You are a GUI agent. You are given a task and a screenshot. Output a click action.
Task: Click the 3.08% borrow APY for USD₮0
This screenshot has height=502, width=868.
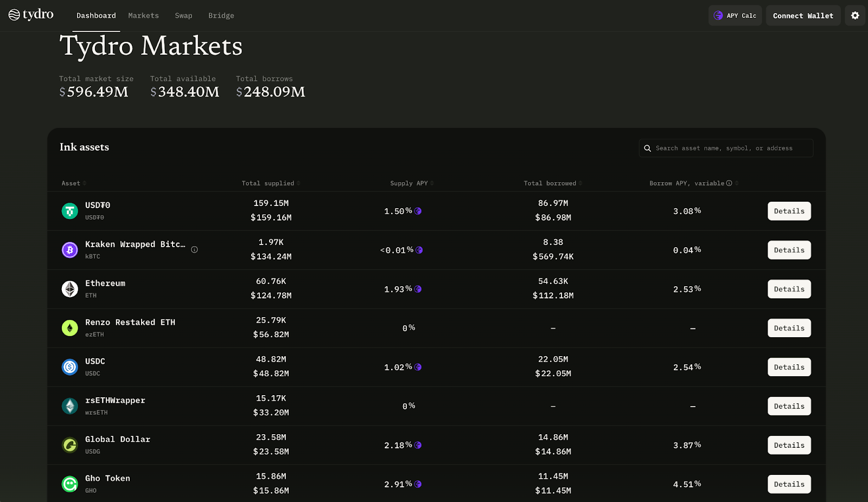click(687, 211)
